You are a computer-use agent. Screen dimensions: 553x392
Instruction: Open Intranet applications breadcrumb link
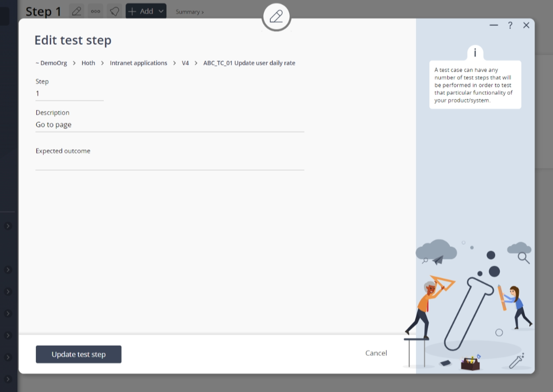point(139,63)
